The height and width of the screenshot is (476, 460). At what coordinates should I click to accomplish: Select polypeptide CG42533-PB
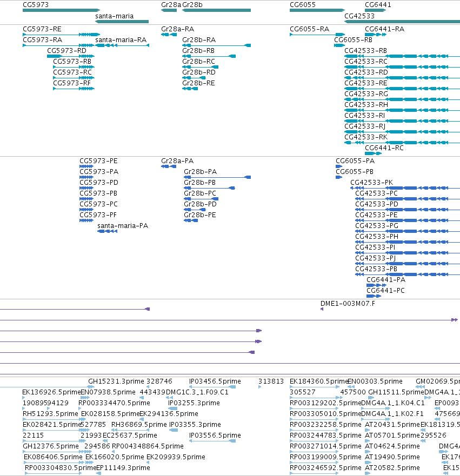(x=408, y=274)
